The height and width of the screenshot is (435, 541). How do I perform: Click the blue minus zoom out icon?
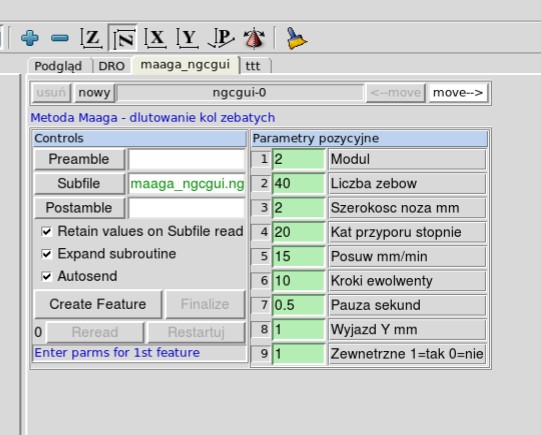point(60,38)
